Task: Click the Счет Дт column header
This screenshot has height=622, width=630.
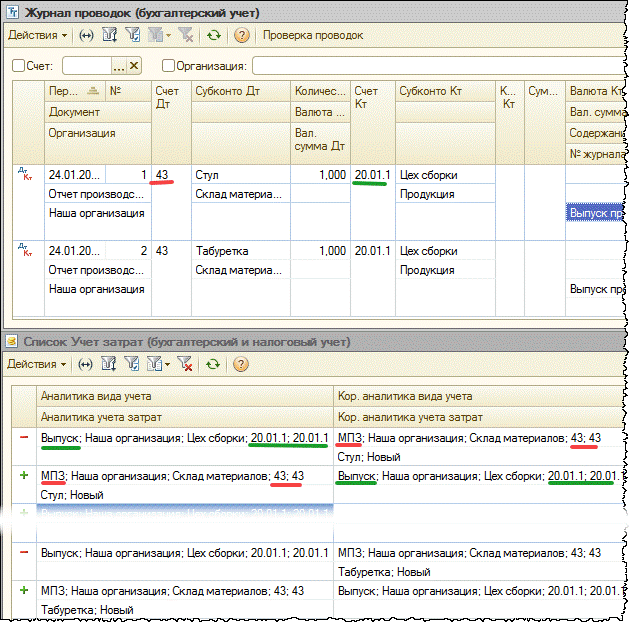Action: (171, 122)
